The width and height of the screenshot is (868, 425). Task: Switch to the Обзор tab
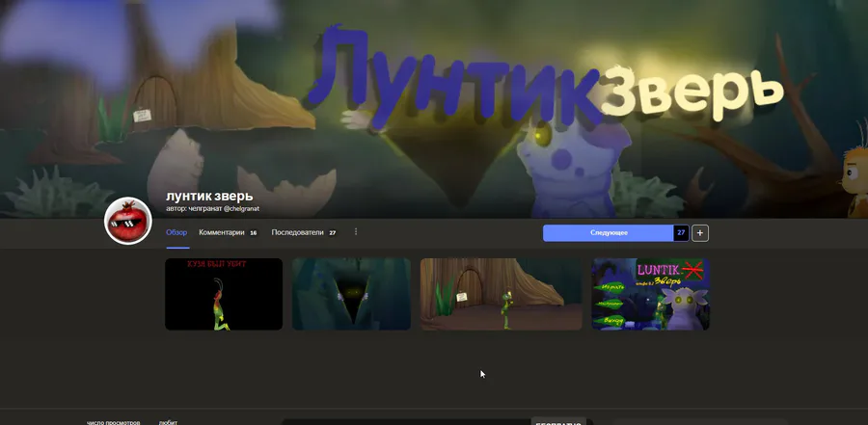click(176, 232)
